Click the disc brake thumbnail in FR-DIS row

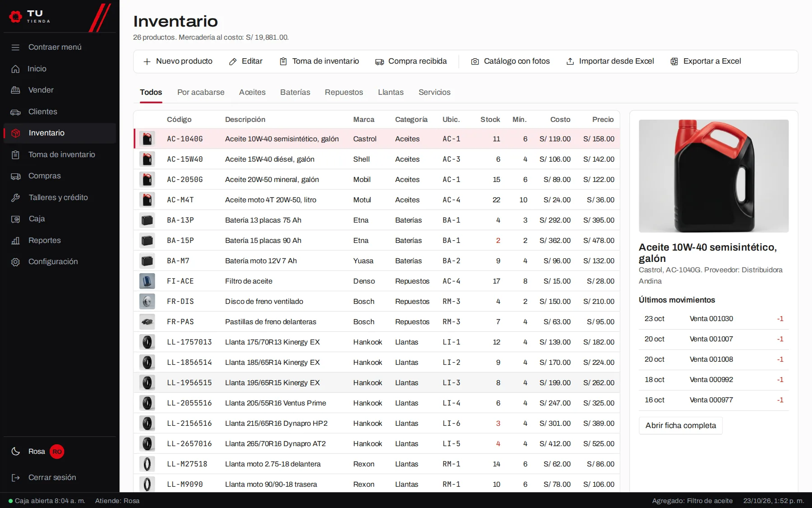147,301
